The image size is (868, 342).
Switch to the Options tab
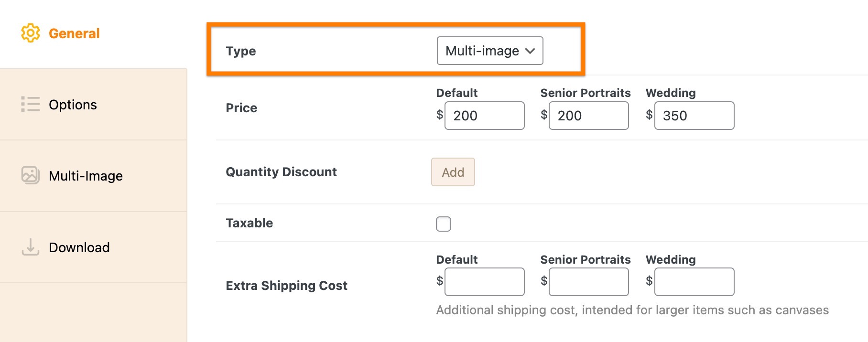click(x=72, y=104)
